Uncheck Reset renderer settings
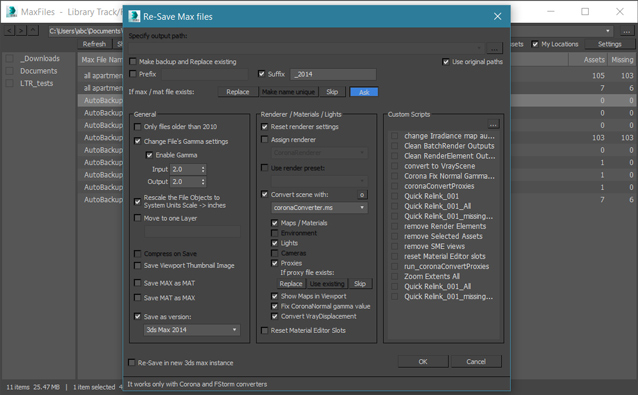 point(264,127)
